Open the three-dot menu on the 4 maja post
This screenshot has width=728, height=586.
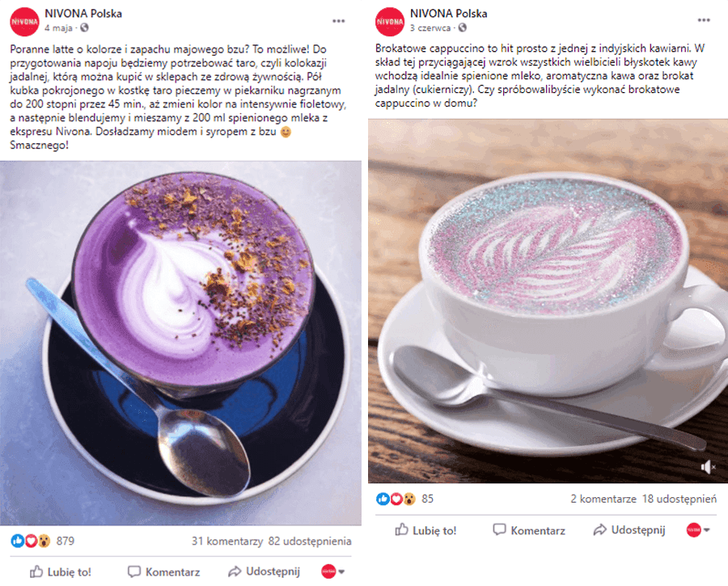pos(338,21)
